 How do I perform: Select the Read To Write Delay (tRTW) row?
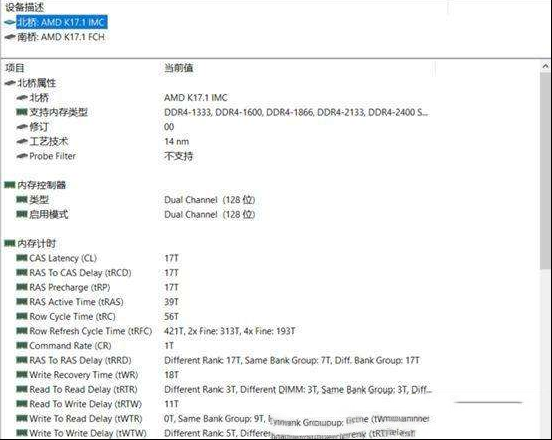click(218, 404)
